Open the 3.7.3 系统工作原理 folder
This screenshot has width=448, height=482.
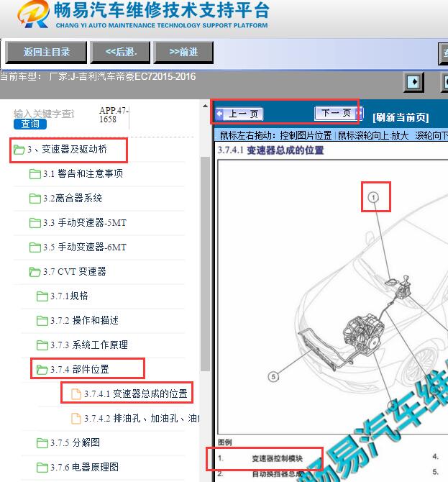click(89, 345)
